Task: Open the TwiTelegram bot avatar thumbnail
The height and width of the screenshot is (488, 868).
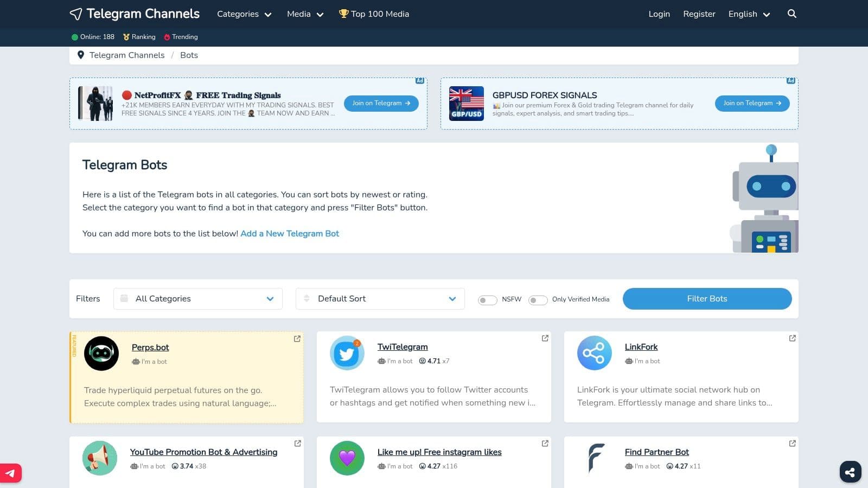Action: 347,353
